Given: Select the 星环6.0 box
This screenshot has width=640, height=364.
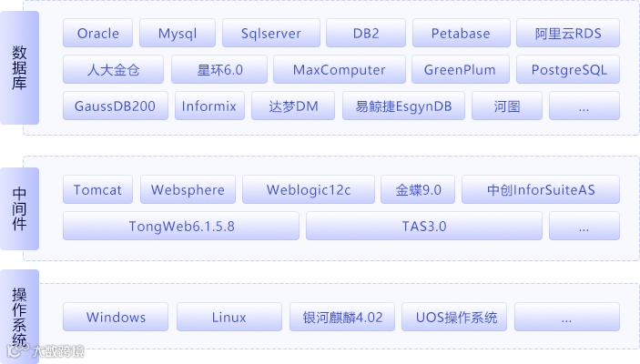Looking at the screenshot, I should tap(219, 69).
